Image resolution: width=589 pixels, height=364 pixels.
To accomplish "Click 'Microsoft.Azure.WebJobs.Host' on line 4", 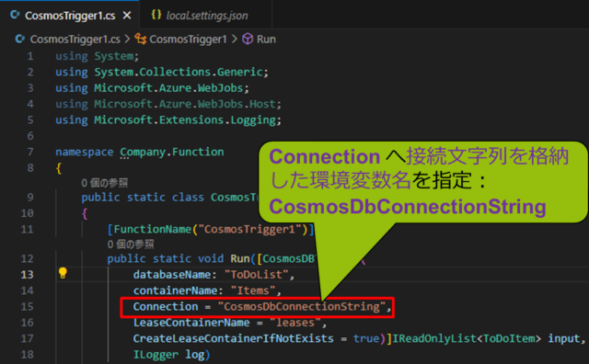I will click(x=184, y=104).
